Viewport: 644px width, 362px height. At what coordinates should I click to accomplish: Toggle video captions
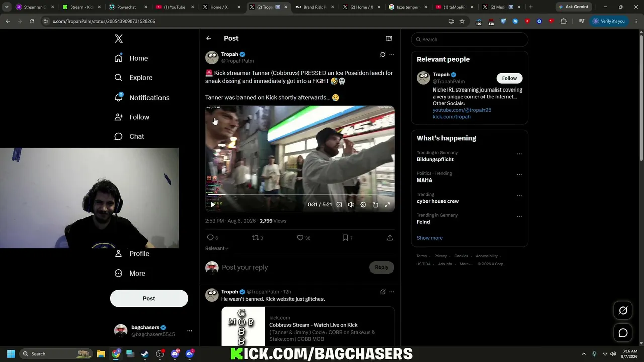pos(339,205)
